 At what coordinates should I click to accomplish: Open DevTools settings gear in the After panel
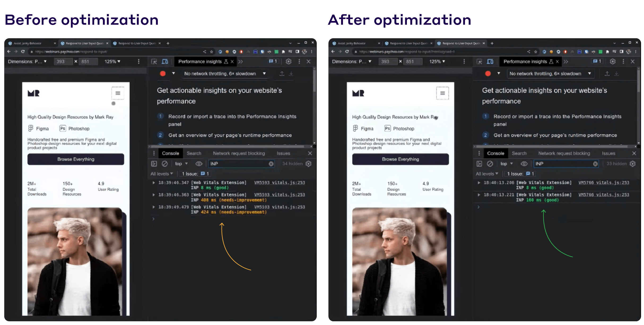613,62
